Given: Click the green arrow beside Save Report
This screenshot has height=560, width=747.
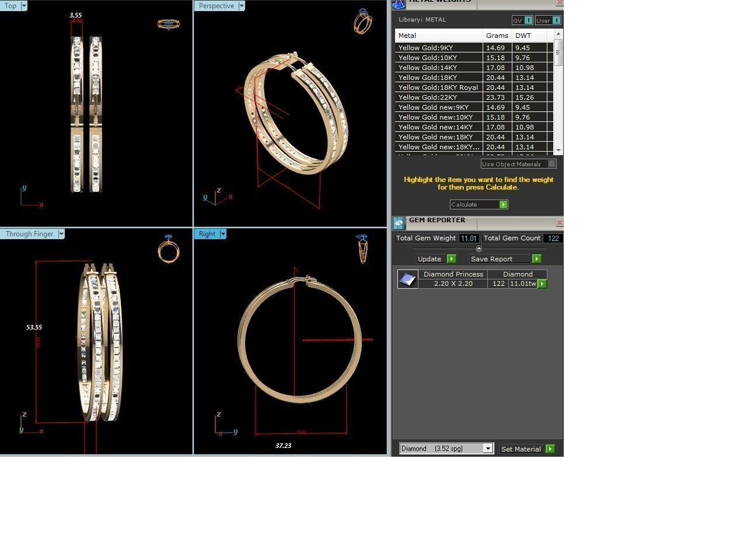Looking at the screenshot, I should [536, 259].
